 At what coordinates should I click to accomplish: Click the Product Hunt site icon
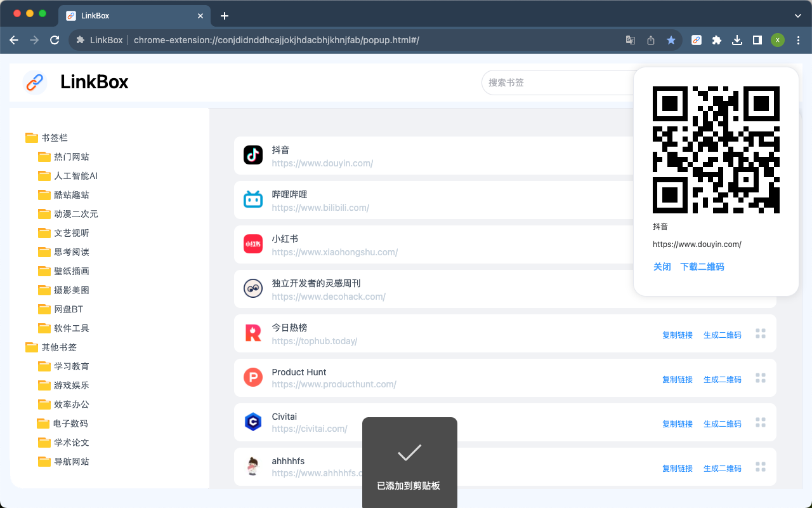pos(253,377)
